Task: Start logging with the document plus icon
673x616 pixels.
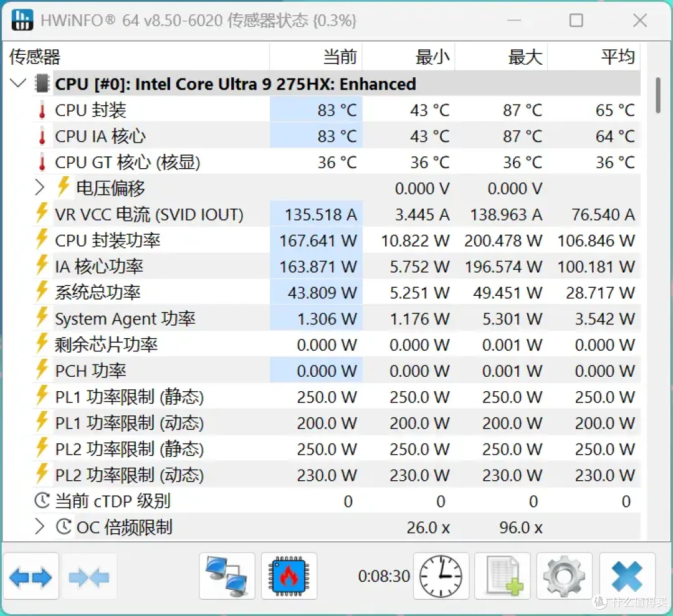Action: click(x=503, y=576)
